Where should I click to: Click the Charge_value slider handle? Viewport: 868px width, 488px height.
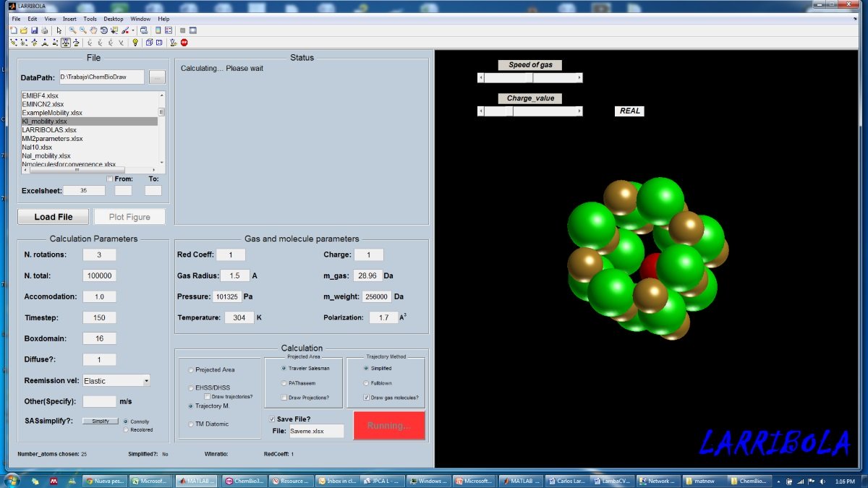509,111
